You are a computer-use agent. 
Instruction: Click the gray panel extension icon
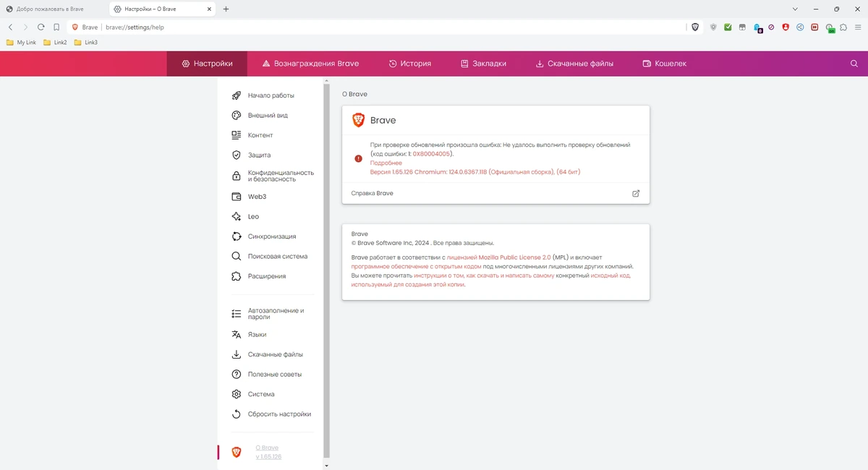[x=742, y=27]
